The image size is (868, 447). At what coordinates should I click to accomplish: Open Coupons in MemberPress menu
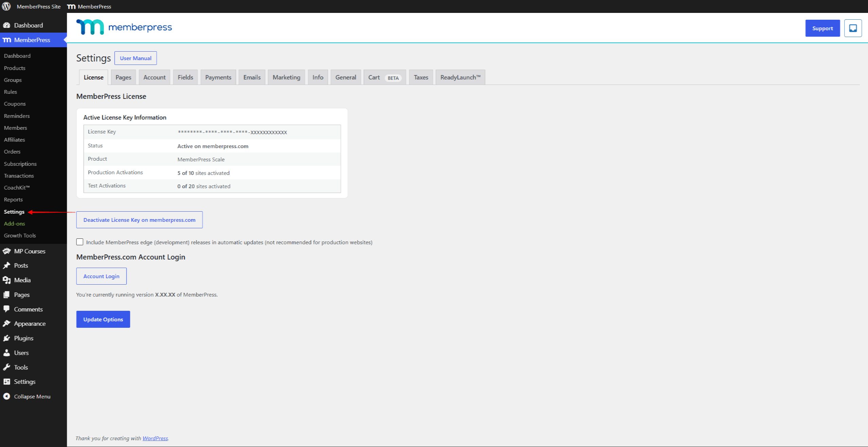pyautogui.click(x=15, y=104)
